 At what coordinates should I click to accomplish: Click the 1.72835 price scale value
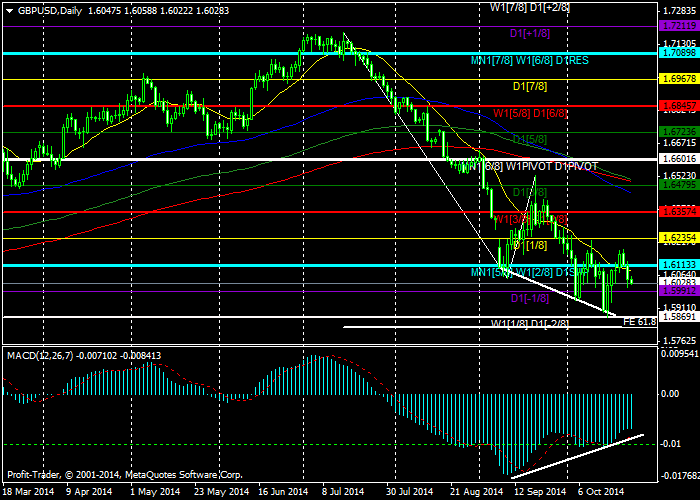(680, 11)
